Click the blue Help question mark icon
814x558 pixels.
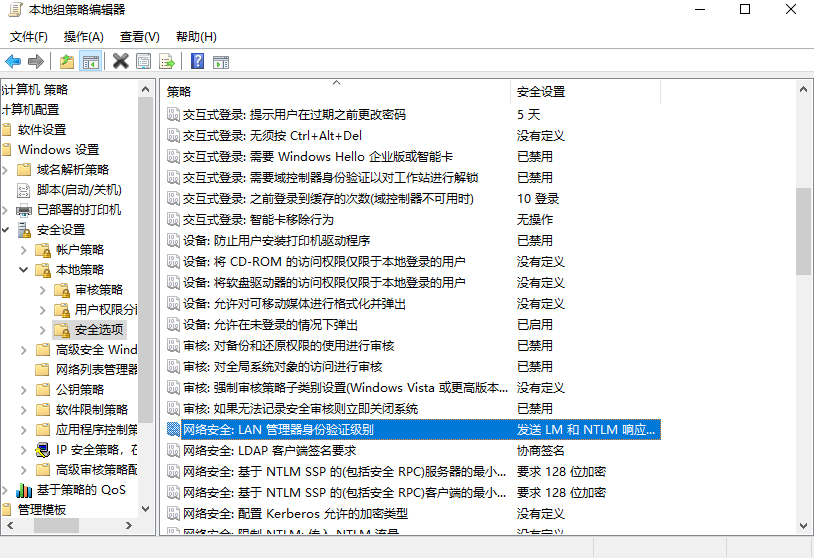pos(197,61)
